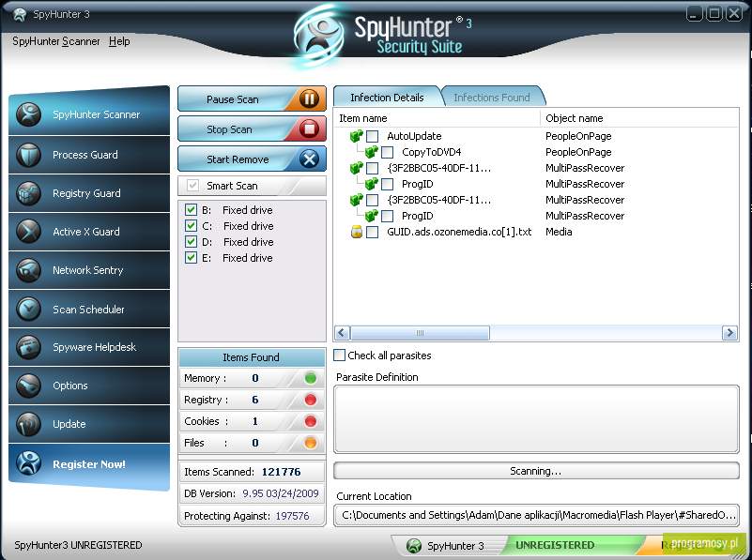Click the blue X remove icon
Viewport: 752px width, 560px height.
309,159
